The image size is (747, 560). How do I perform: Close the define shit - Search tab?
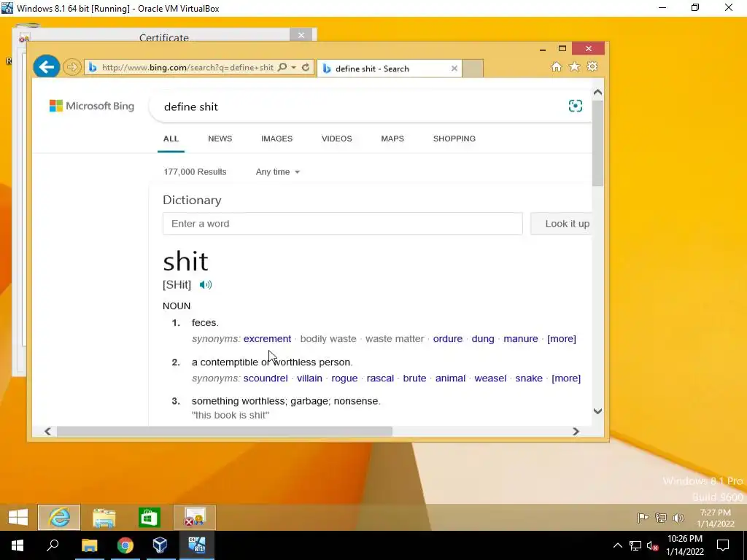pos(454,69)
